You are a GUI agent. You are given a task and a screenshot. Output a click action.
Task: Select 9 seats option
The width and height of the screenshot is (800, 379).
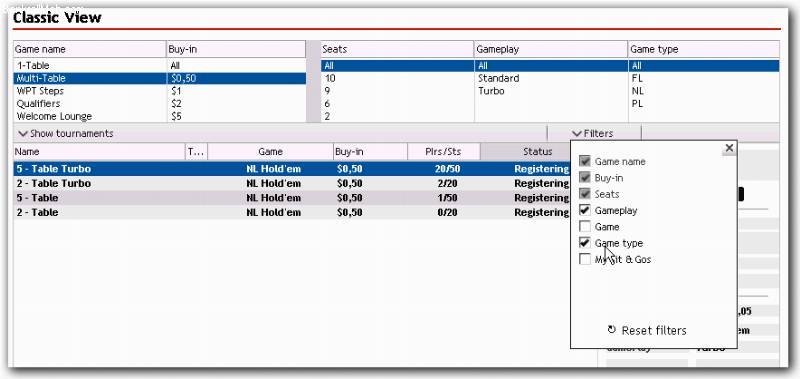pos(397,91)
